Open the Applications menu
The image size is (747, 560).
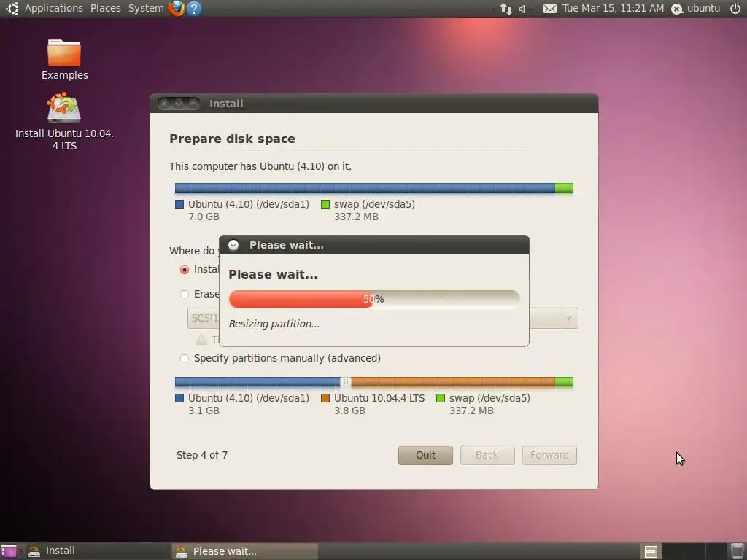[54, 8]
